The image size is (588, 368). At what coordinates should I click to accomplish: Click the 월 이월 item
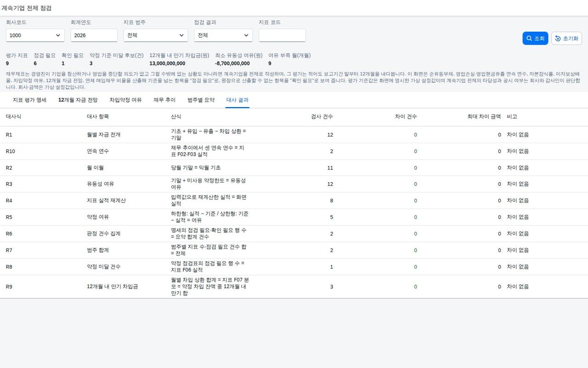(x=95, y=168)
